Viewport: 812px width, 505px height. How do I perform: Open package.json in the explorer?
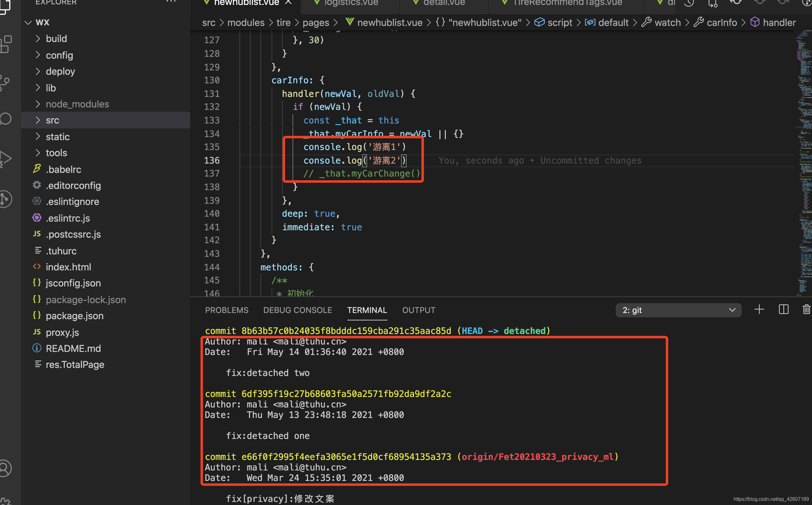(x=74, y=316)
